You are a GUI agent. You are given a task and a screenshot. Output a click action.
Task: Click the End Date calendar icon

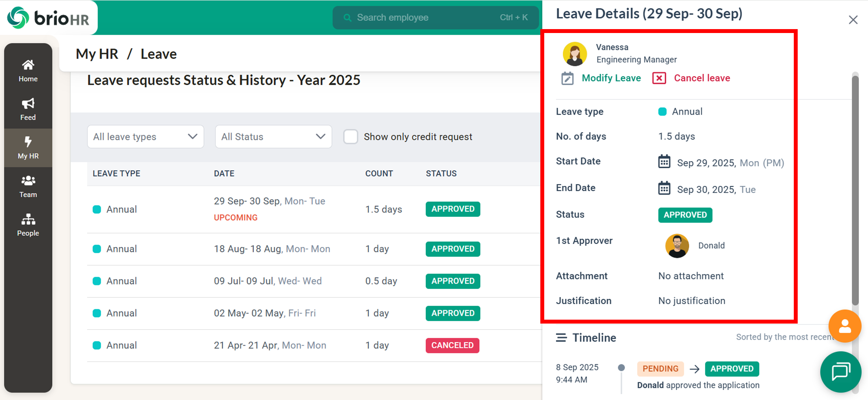pos(664,188)
